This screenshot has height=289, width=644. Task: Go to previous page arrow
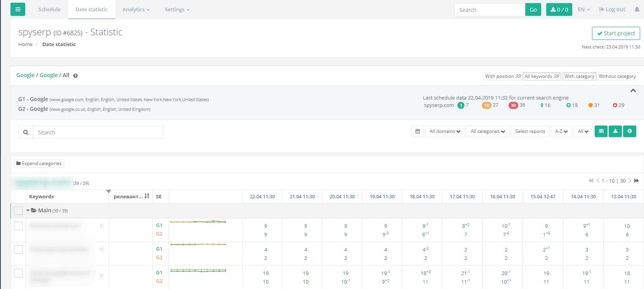(598, 181)
